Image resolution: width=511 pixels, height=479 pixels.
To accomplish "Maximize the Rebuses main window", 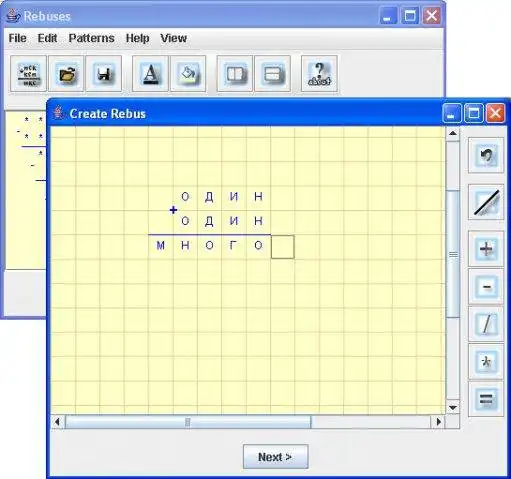I will [x=410, y=16].
